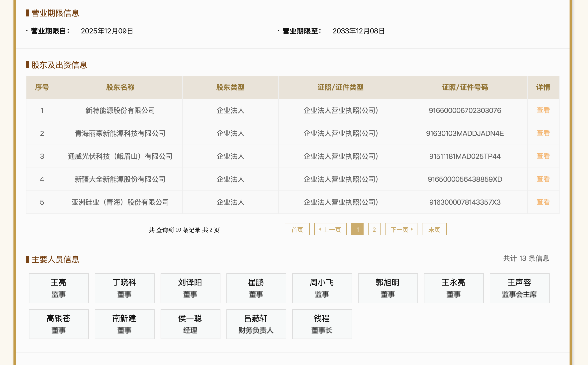This screenshot has height=365, width=588.
Task: 查看 shareholder details for 新特能源股份有限公司
Action: click(543, 110)
